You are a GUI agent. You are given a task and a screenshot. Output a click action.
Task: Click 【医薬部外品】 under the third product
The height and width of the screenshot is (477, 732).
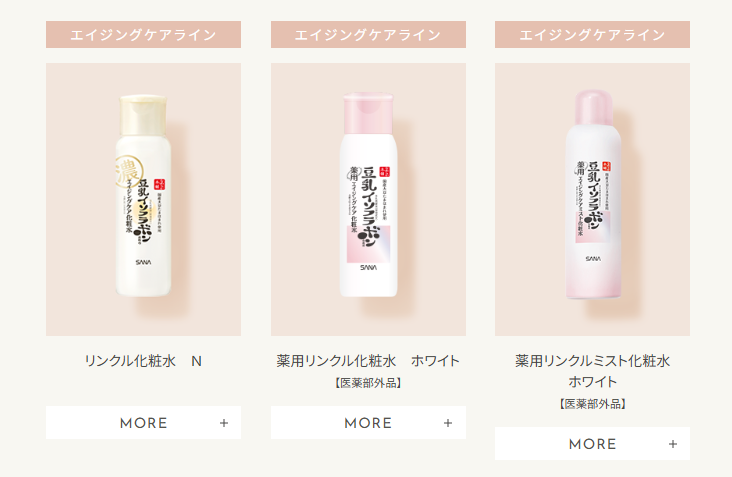point(592,404)
